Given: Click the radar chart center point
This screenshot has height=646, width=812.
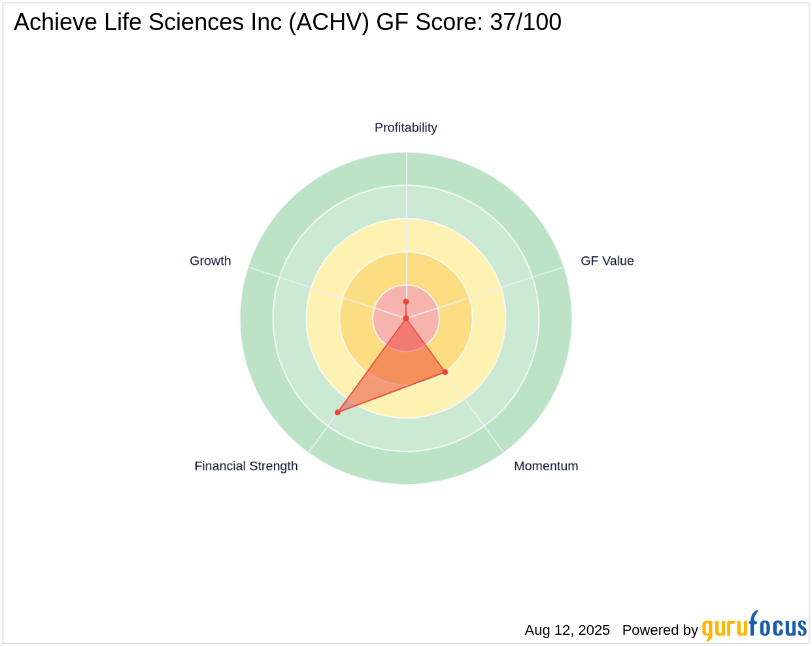Looking at the screenshot, I should (x=406, y=318).
